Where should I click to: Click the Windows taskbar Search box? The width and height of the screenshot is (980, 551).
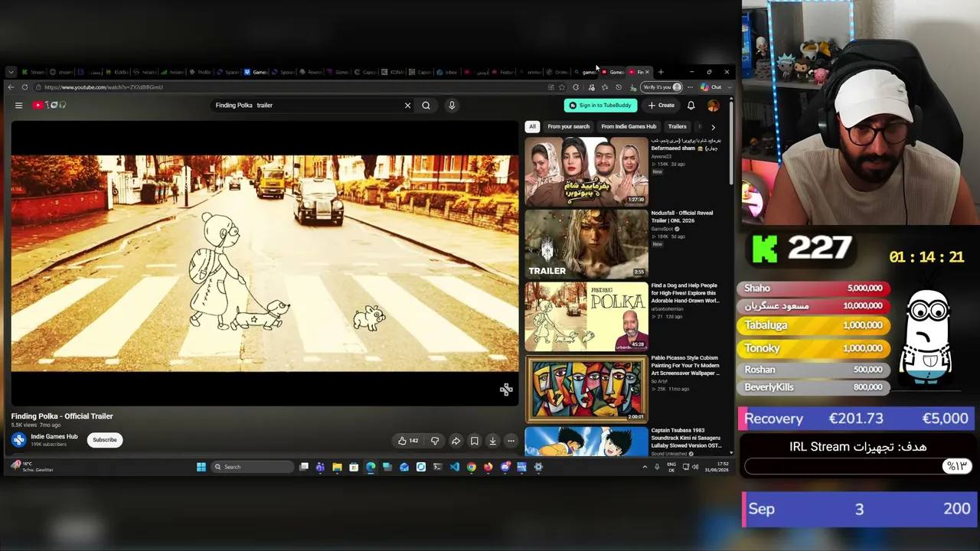252,467
